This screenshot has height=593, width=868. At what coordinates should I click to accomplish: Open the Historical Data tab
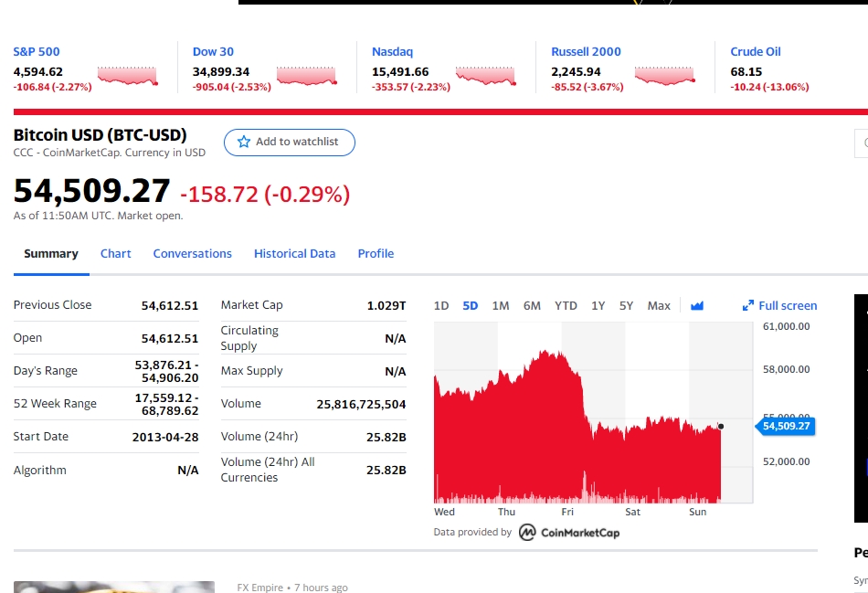[294, 254]
